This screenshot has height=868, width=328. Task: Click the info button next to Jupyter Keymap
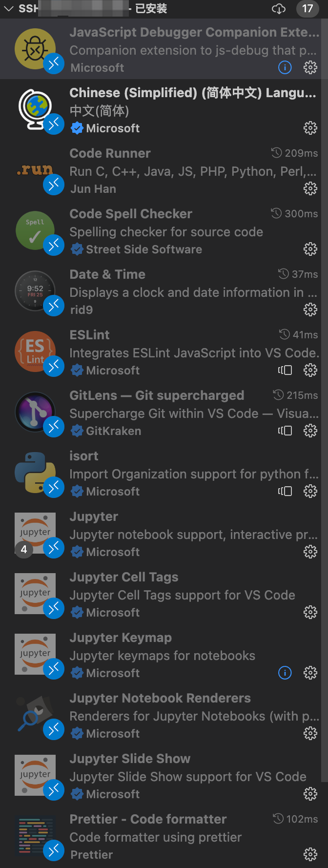[285, 673]
